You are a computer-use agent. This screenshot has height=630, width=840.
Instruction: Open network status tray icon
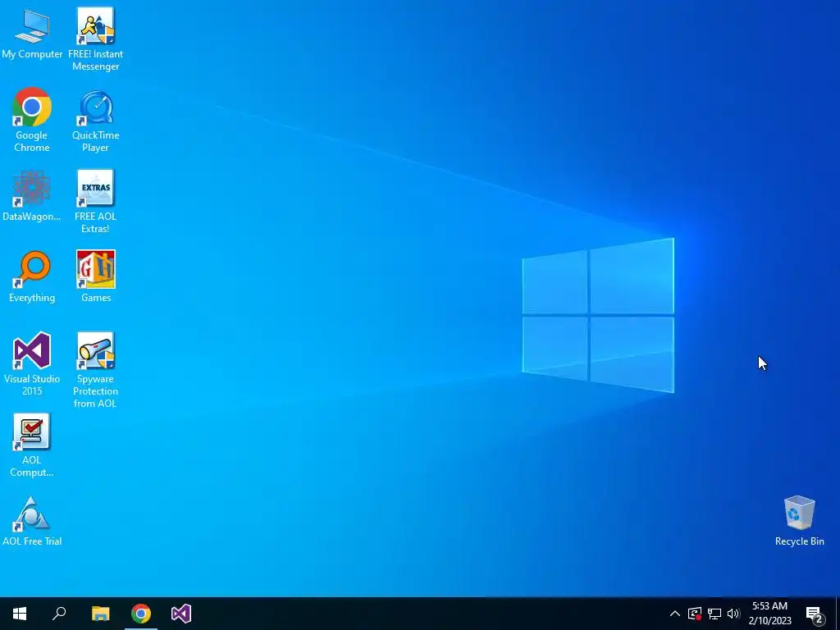(x=714, y=614)
